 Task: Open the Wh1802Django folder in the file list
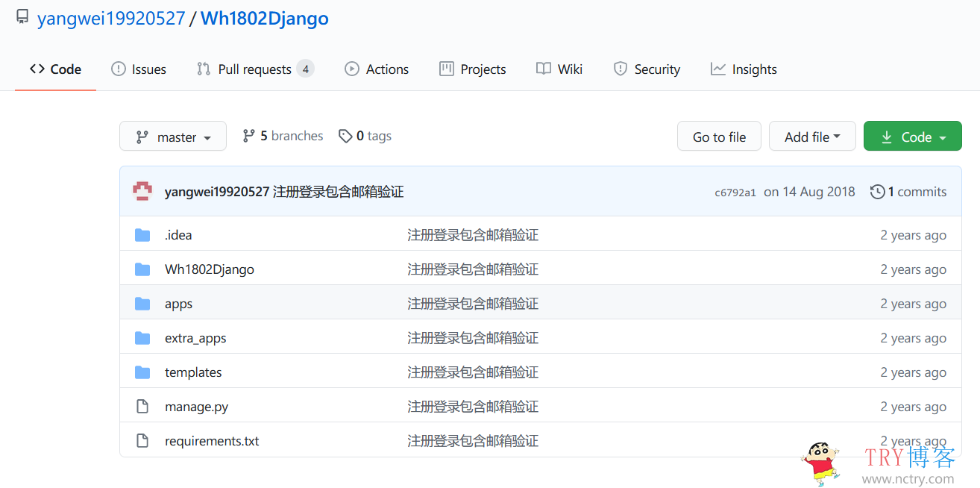(210, 269)
